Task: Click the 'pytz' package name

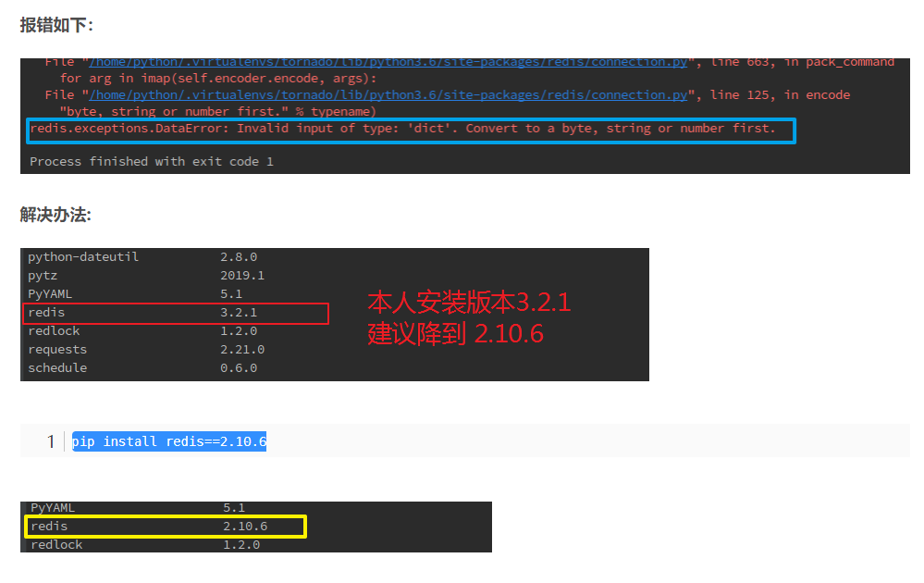Action: (43, 275)
